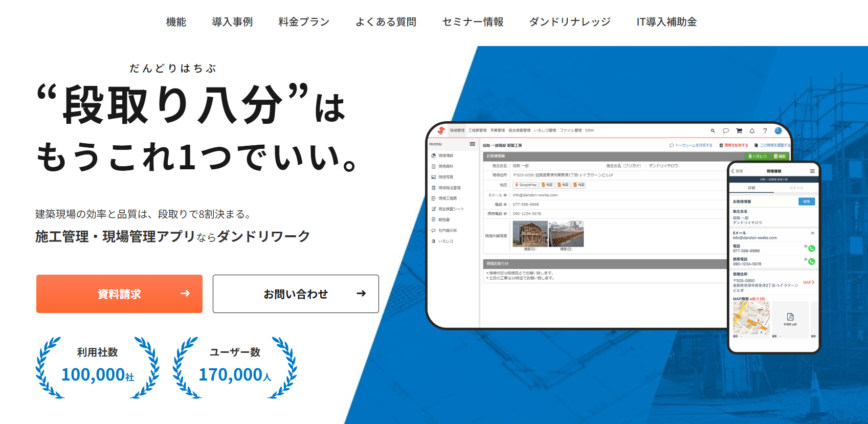This screenshot has width=868, height=424.
Task: Open 現場写真 in the tablet sidebar
Action: 442,177
